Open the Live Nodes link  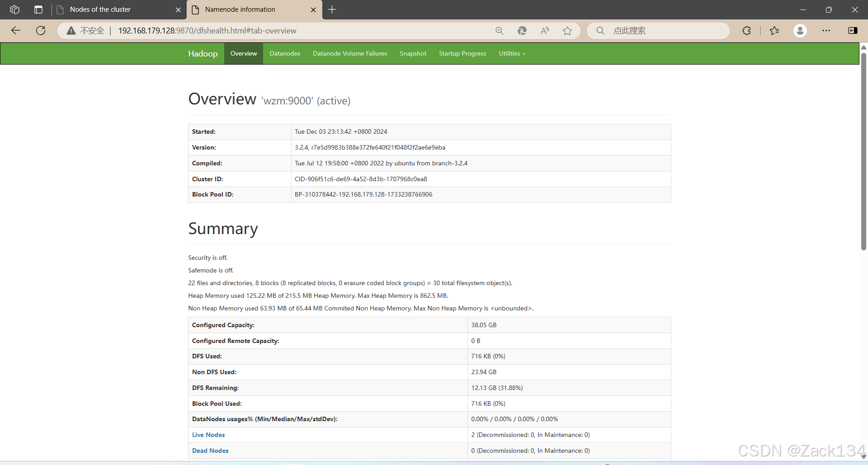(208, 435)
